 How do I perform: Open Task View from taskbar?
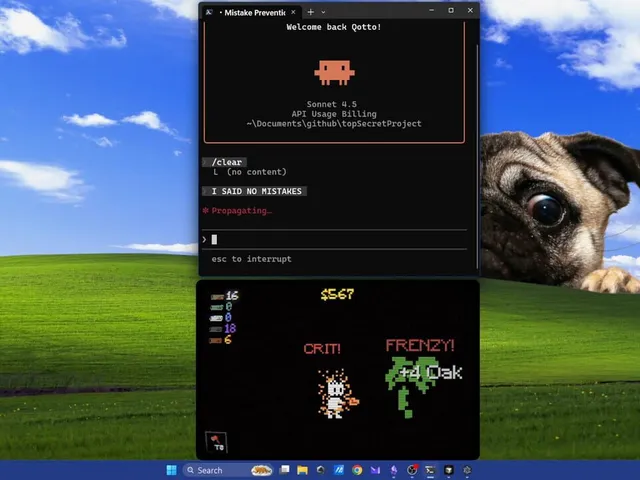point(284,470)
